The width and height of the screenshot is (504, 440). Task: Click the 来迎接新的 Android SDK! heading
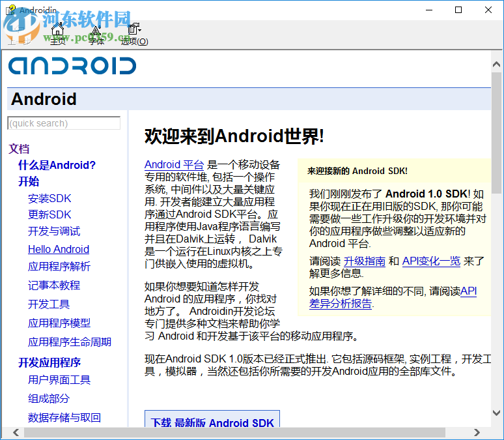[357, 171]
